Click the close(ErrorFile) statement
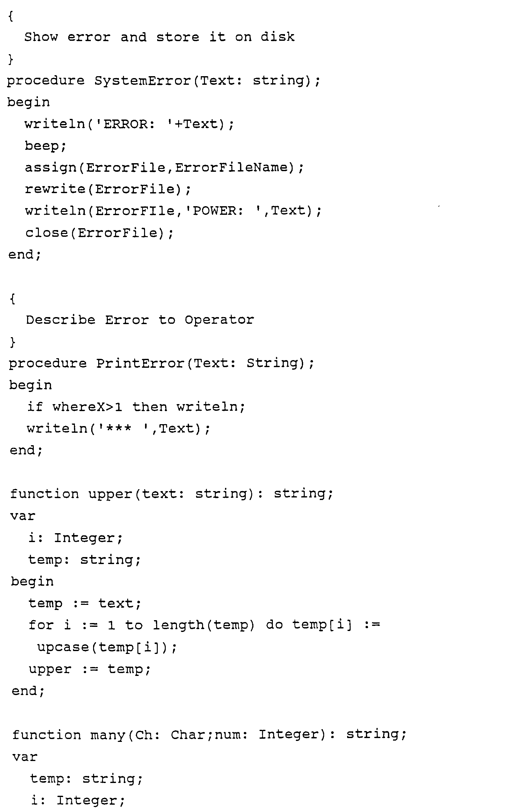 point(99,233)
